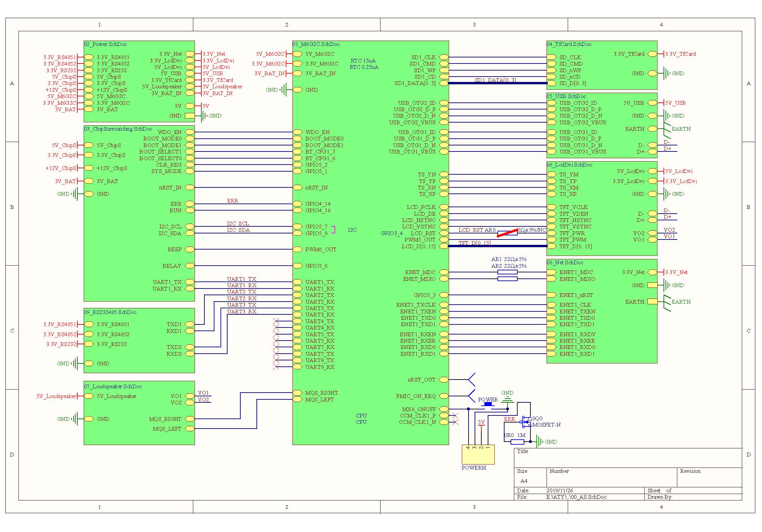Image resolution: width=762 pixels, height=532 pixels.
Task: Click the TFT_D[0..15] bus label
Action: (474, 243)
